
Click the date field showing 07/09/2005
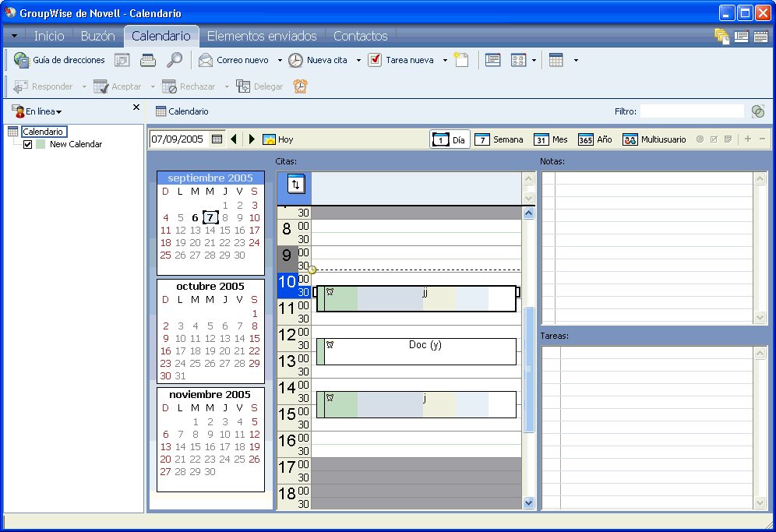point(179,139)
